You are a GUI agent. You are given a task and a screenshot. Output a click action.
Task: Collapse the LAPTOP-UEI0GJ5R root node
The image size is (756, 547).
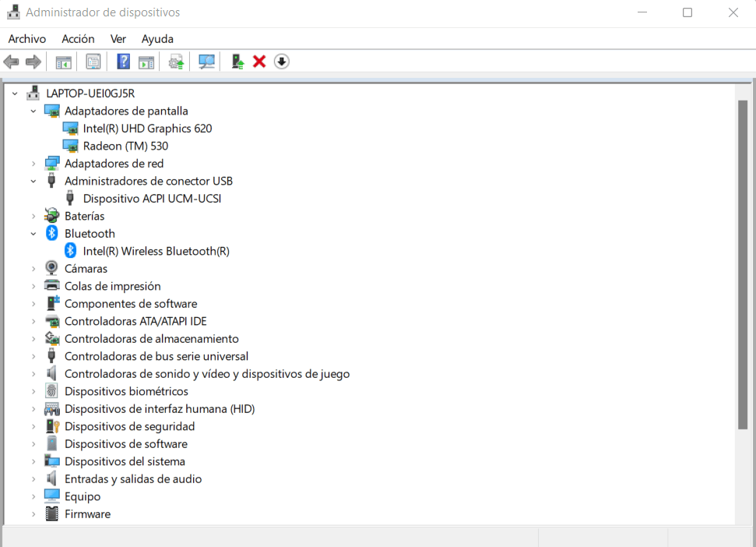(x=15, y=94)
